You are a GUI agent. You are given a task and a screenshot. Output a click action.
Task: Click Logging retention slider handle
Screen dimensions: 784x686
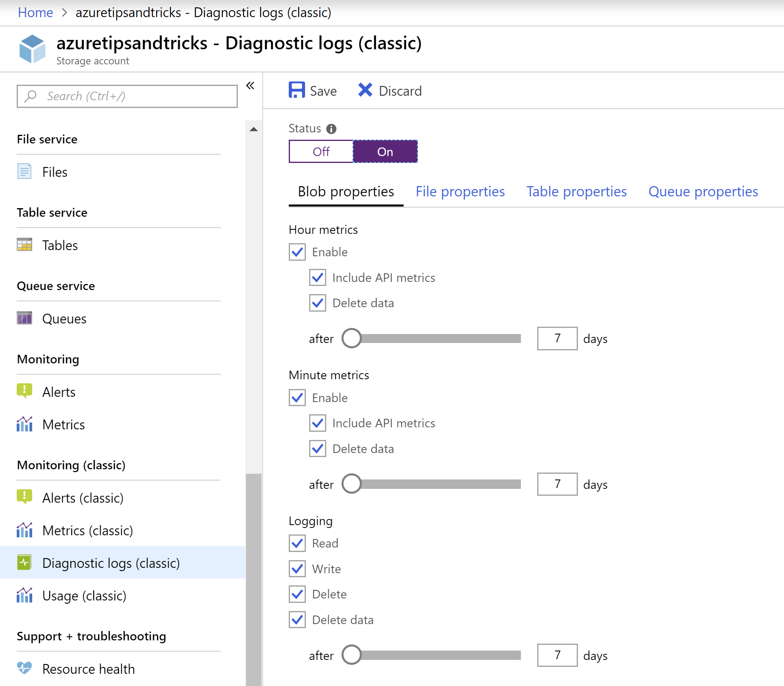click(x=351, y=655)
